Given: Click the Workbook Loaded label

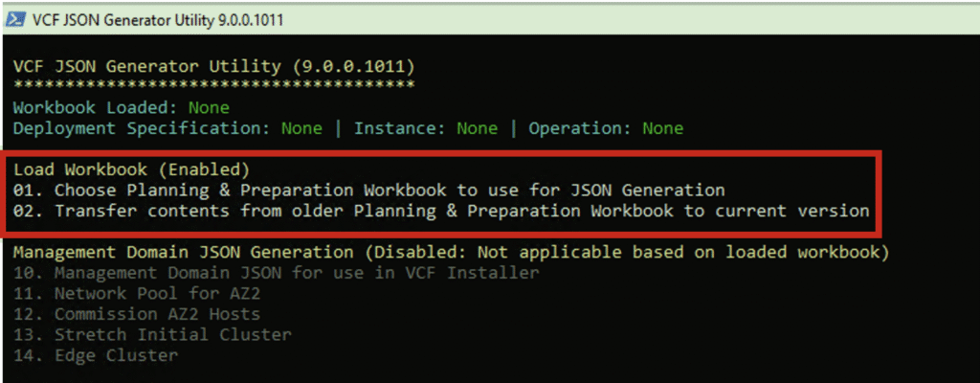Looking at the screenshot, I should (97, 107).
